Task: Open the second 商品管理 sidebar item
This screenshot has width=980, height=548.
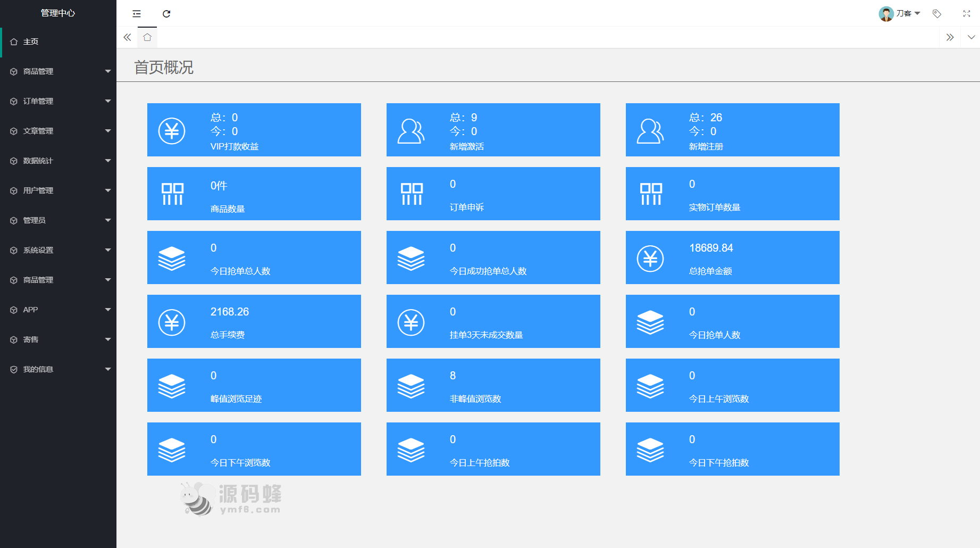Action: click(58, 280)
